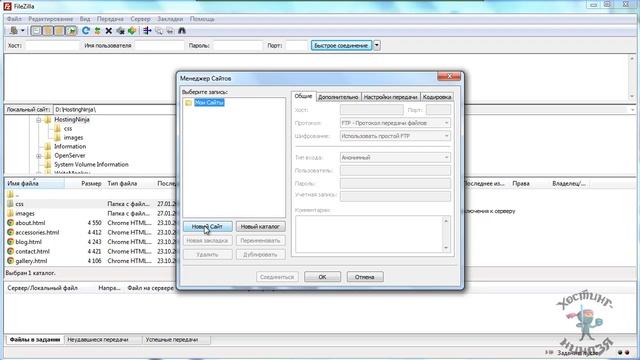This screenshot has width=640, height=360.
Task: Click the Process queue arrows icon
Action: coord(98,31)
